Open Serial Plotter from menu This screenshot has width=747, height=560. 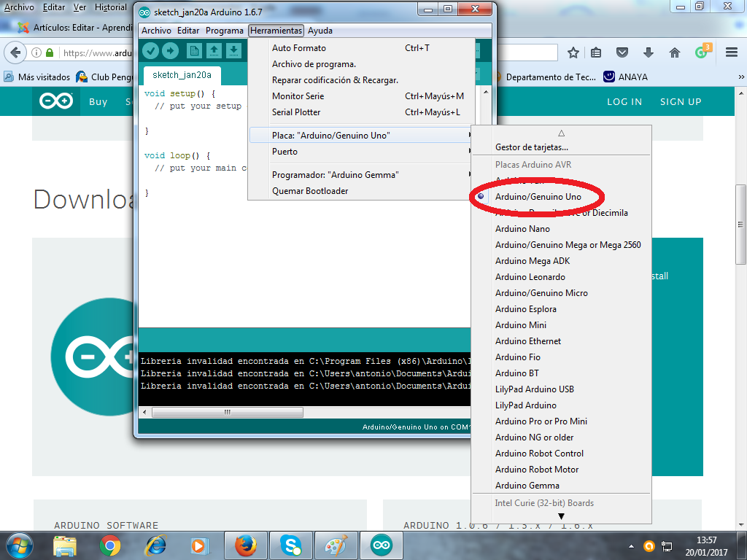point(361,112)
